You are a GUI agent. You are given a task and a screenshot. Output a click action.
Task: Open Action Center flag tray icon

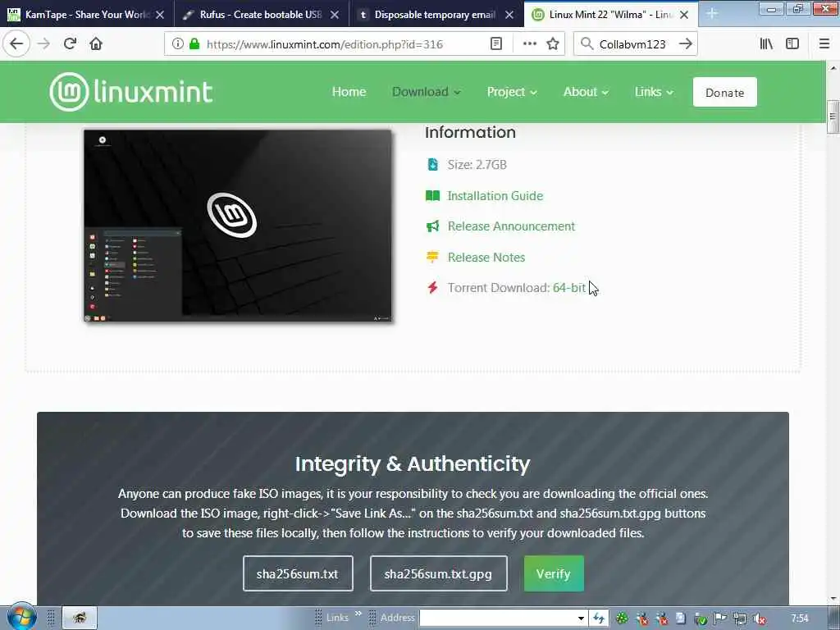pos(720,619)
